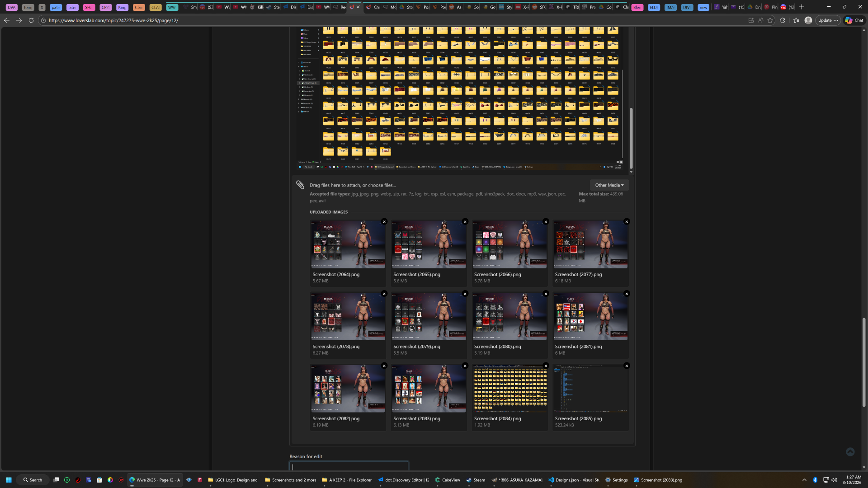Show hidden system tray icons
Image resolution: width=868 pixels, height=488 pixels.
click(x=804, y=480)
